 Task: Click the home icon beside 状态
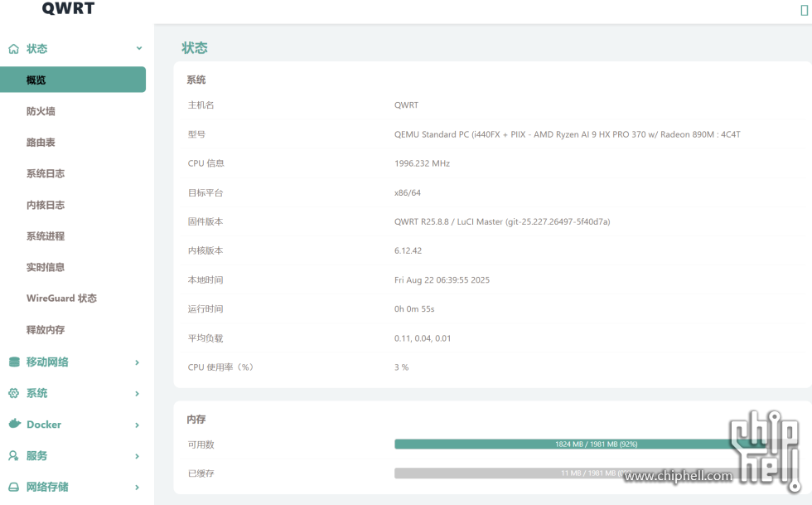click(x=13, y=49)
